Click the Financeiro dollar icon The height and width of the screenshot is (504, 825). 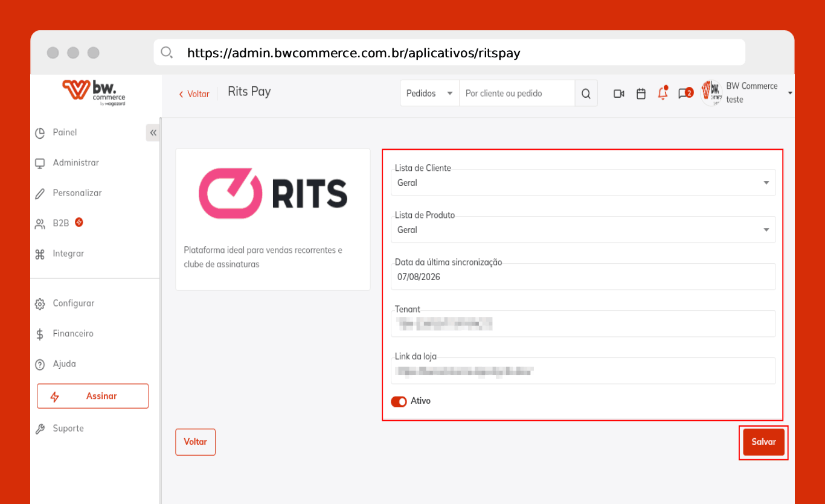(40, 334)
